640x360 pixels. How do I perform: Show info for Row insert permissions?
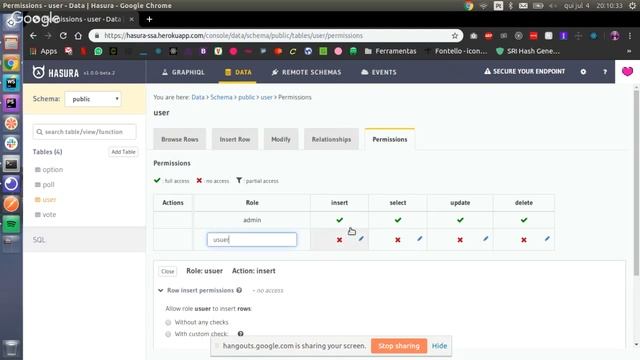click(239, 290)
